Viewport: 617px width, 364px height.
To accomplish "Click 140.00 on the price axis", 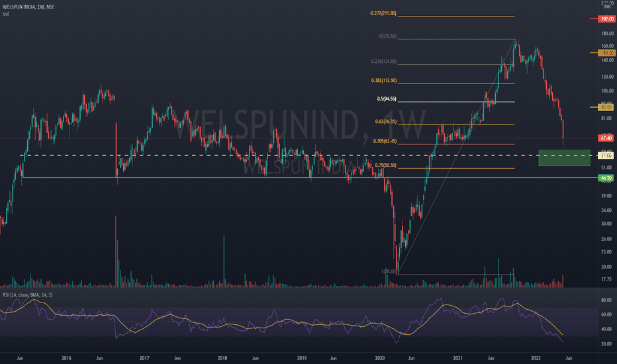I will click(x=607, y=60).
